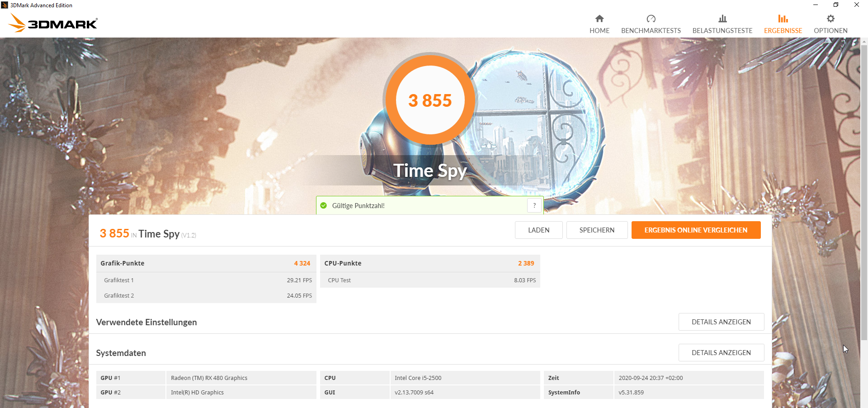This screenshot has height=408, width=868.
Task: Open the question mark help button
Action: click(534, 205)
